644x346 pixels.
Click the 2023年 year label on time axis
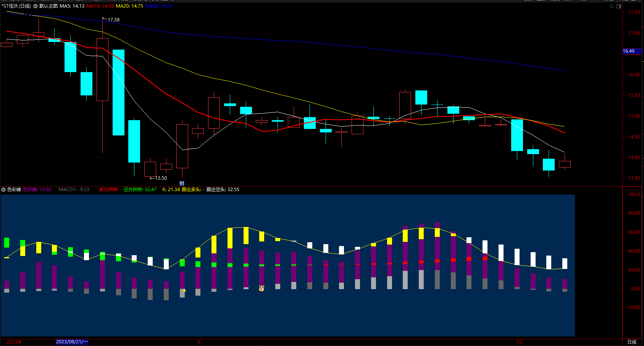pyautogui.click(x=14, y=342)
